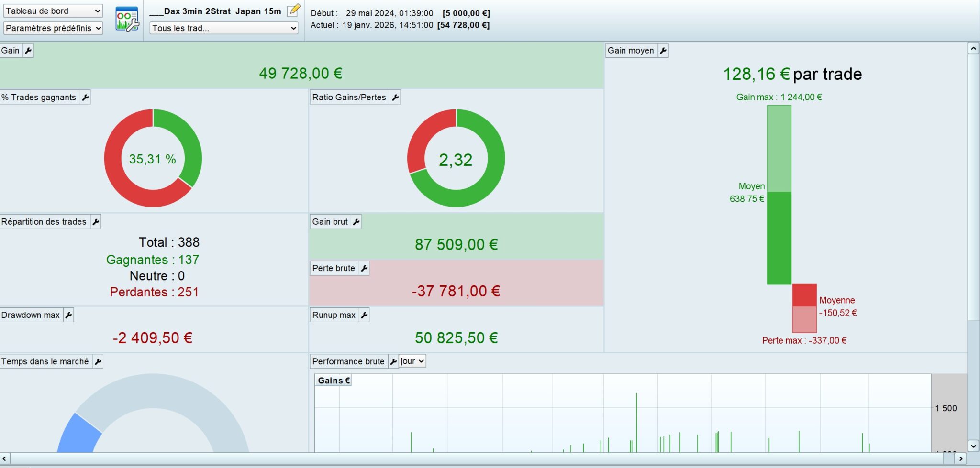Open the Gain panel wrench settings

pos(28,51)
